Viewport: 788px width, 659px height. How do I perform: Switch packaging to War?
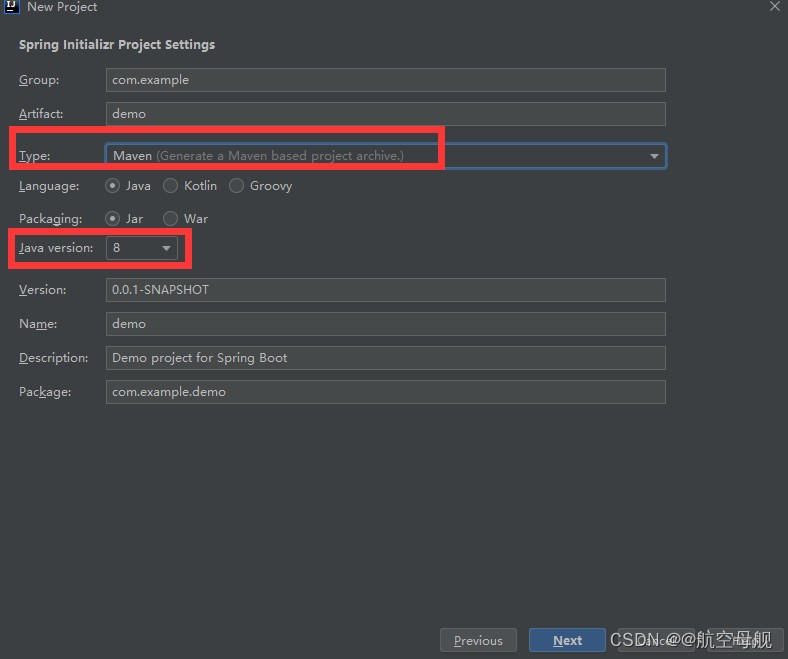171,219
